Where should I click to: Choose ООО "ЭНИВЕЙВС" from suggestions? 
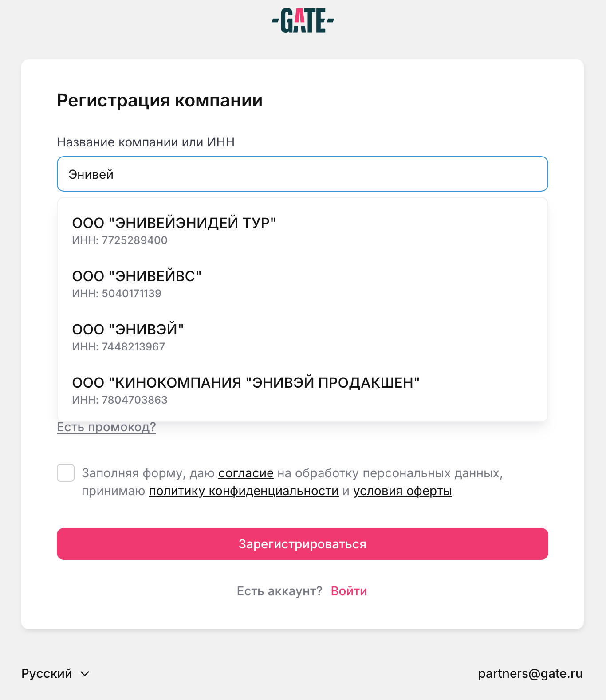137,276
